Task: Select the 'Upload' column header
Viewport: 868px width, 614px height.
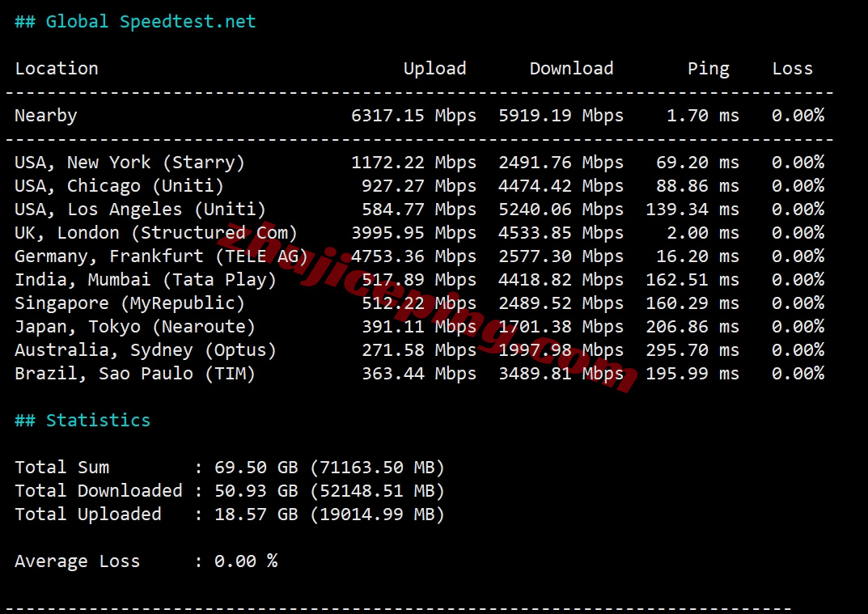Action: click(x=434, y=68)
